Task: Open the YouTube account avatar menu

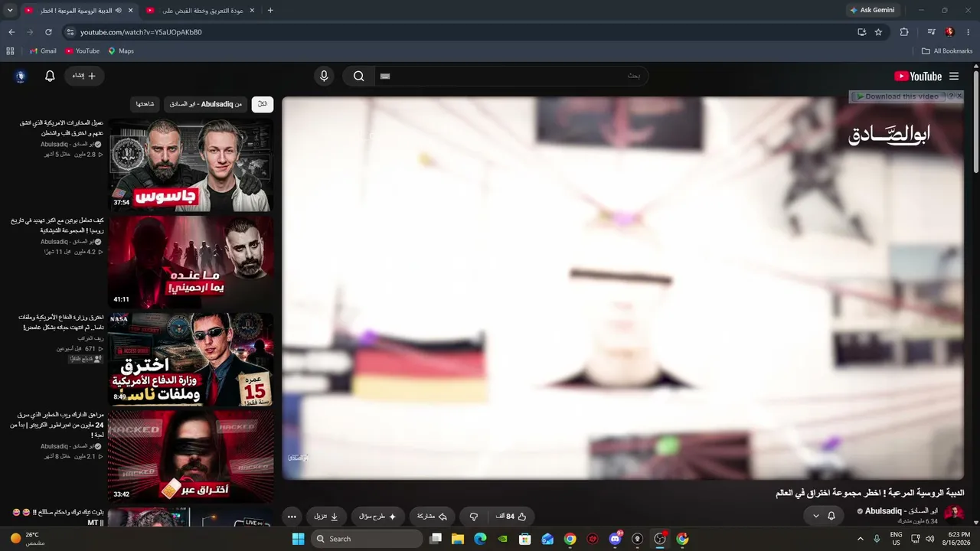Action: tap(21, 76)
